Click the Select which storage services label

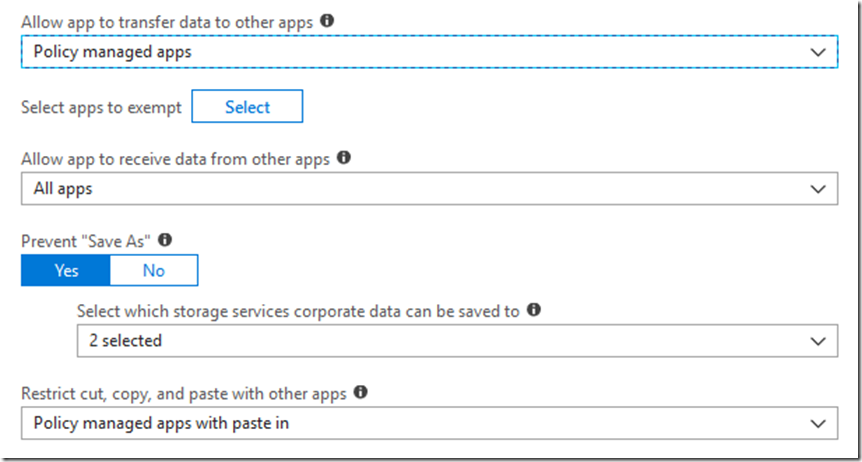click(x=298, y=311)
